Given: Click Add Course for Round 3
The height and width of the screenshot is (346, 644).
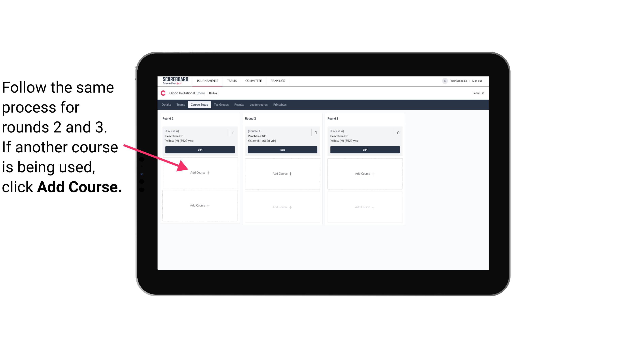Looking at the screenshot, I should point(364,173).
